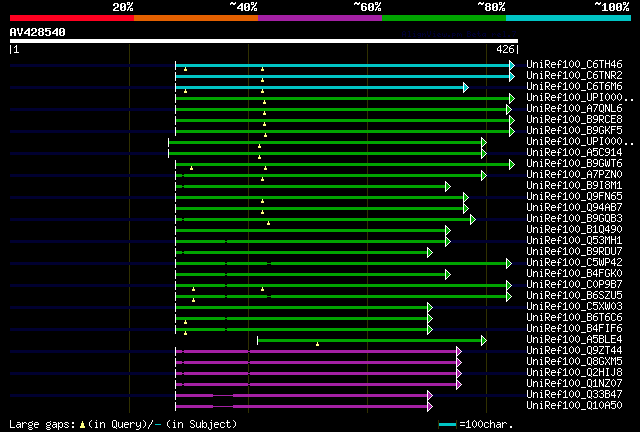
Task: Open the UniRef100_Q10A50 hit label
Action: [574, 406]
